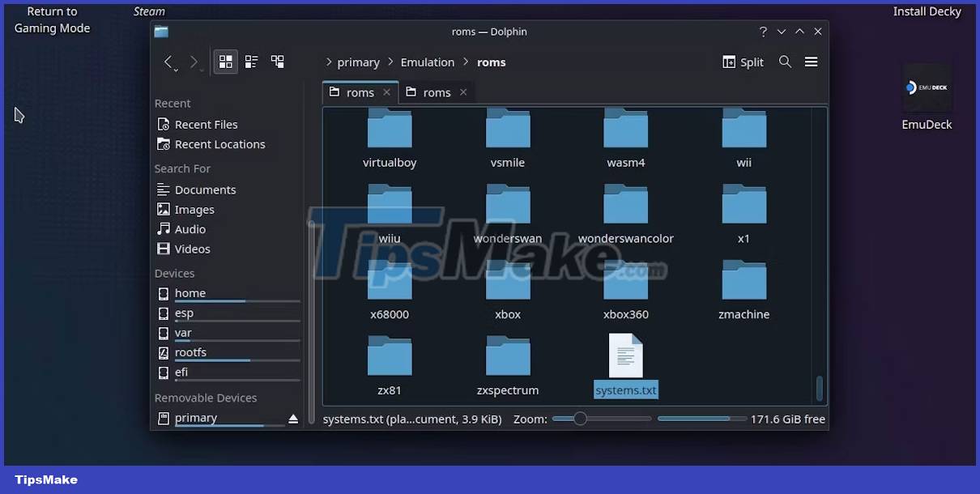Close the second roms tab with its X
Viewport: 980px width, 494px height.
coord(462,92)
